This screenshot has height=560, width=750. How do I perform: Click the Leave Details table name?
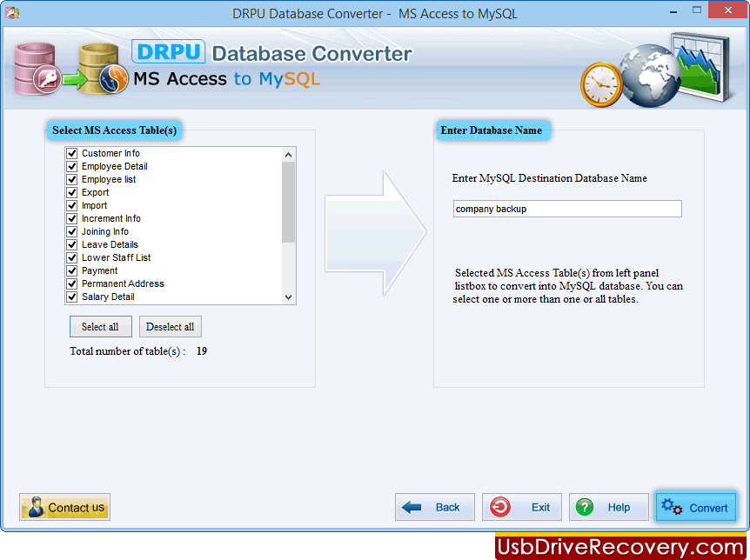(x=110, y=244)
